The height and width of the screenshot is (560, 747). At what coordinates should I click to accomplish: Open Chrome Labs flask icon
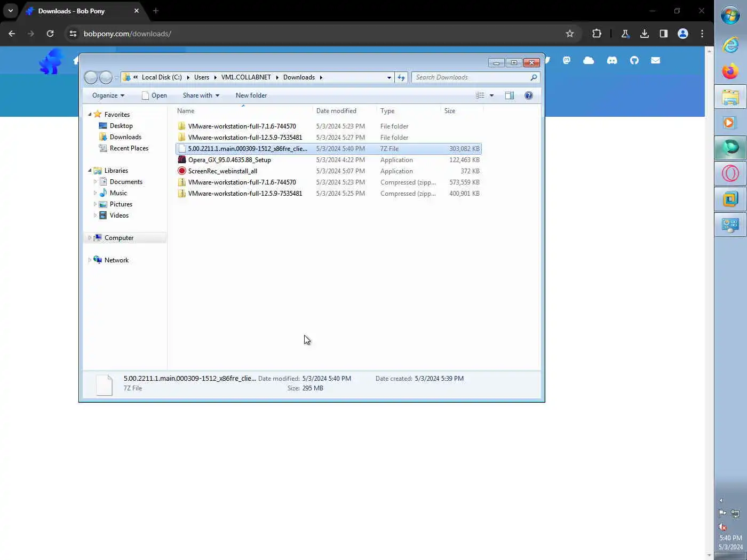pyautogui.click(x=625, y=34)
